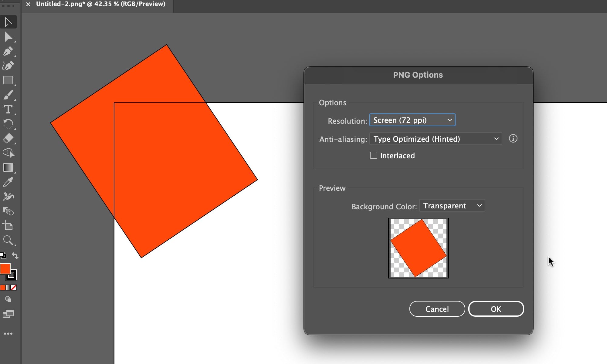Toggle default fill and stroke
Image resolution: width=607 pixels, height=364 pixels.
(x=3, y=256)
